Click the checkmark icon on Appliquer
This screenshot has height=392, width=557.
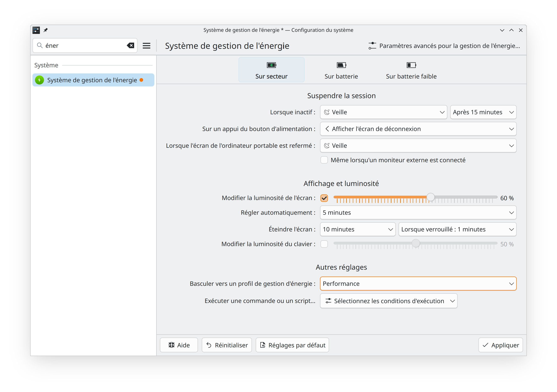(485, 345)
